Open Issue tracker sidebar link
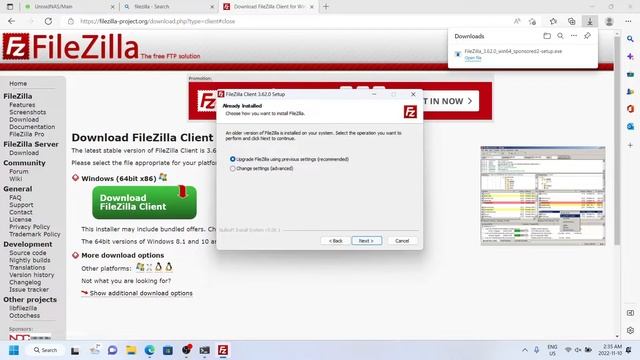The width and height of the screenshot is (640, 360). tap(29, 290)
